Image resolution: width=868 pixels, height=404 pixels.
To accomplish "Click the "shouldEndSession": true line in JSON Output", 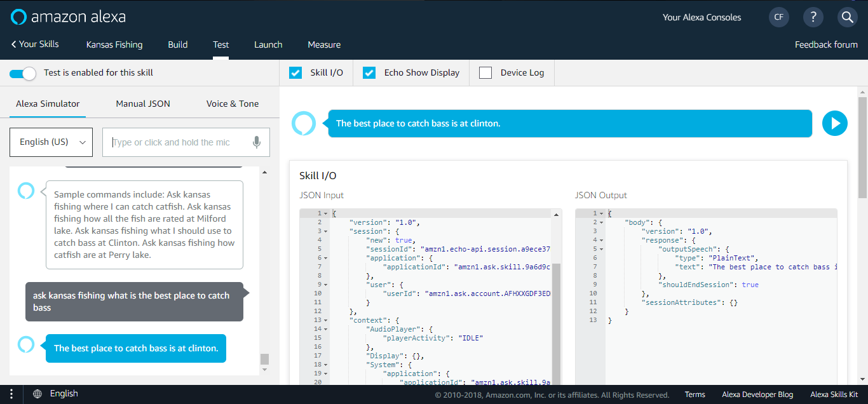I will [709, 285].
